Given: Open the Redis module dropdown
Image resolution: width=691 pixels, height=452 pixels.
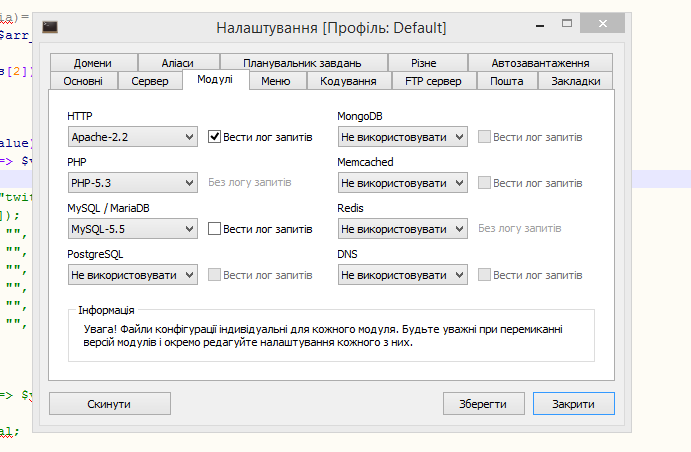Looking at the screenshot, I should point(402,229).
